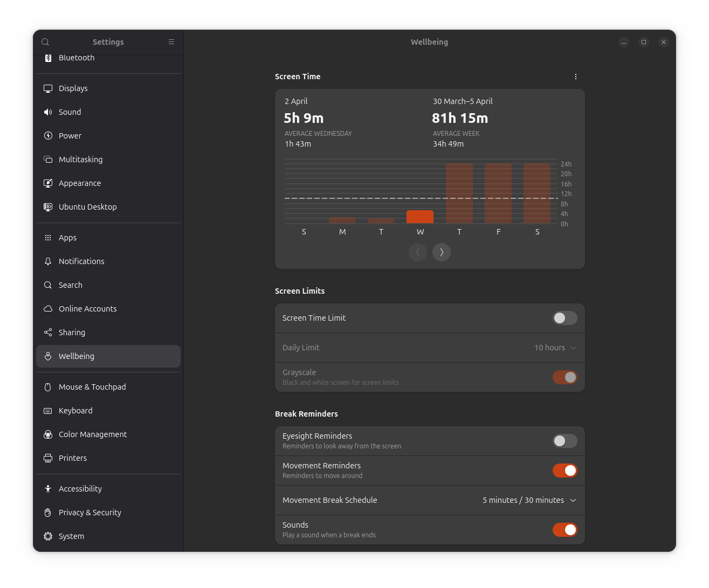Select the Multitasking icon
This screenshot has height=588, width=709.
tap(47, 159)
